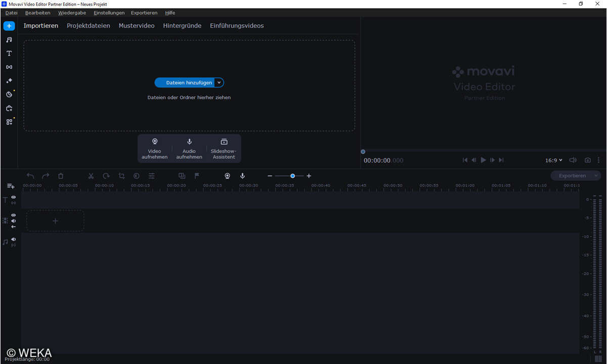The height and width of the screenshot is (364, 607).
Task: Click the Crop tool icon
Action: point(121,176)
